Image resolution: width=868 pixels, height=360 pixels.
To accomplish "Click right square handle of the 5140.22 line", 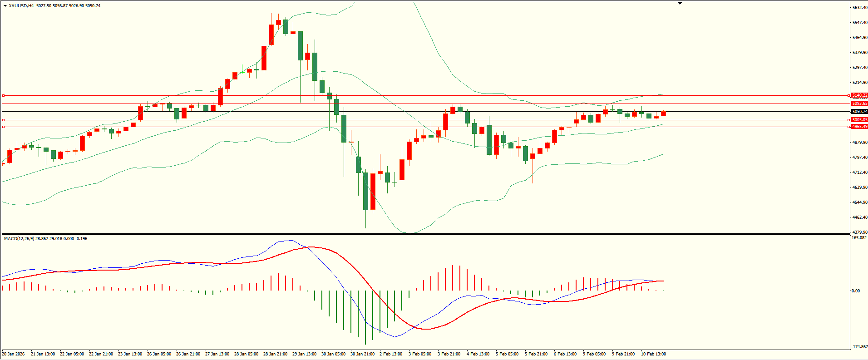I will tap(849, 95).
